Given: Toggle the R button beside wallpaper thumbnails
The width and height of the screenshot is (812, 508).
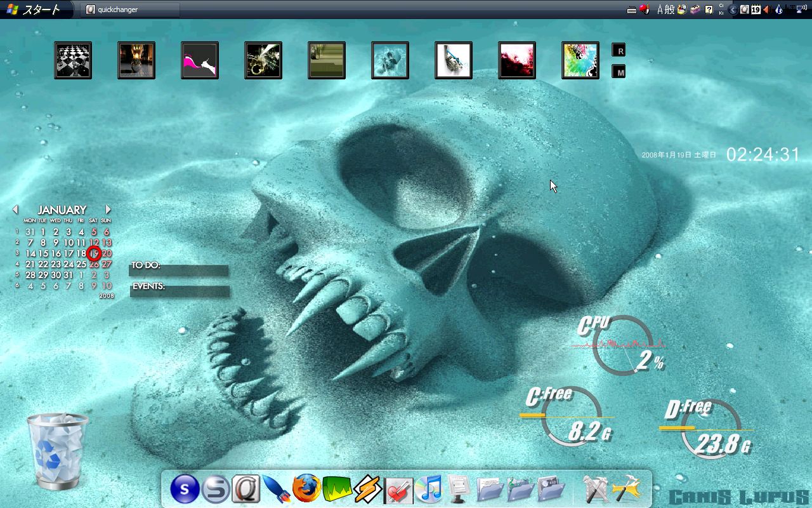Looking at the screenshot, I should (619, 50).
